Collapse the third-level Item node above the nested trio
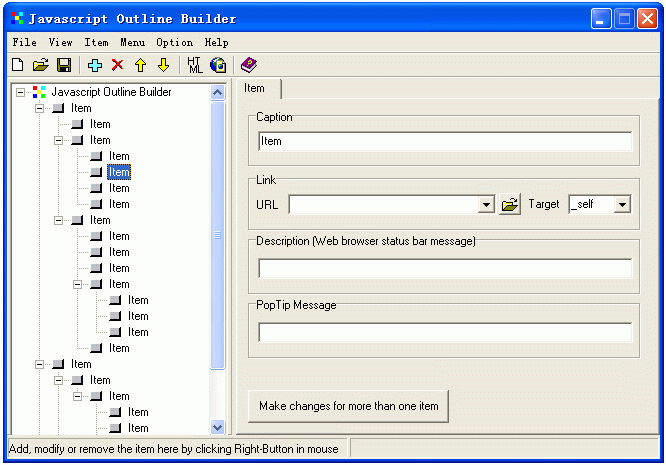 pos(78,284)
